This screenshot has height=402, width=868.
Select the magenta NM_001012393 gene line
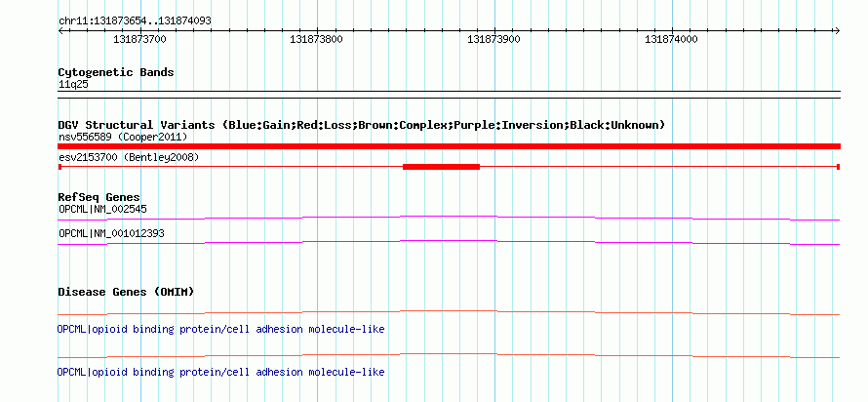[449, 243]
